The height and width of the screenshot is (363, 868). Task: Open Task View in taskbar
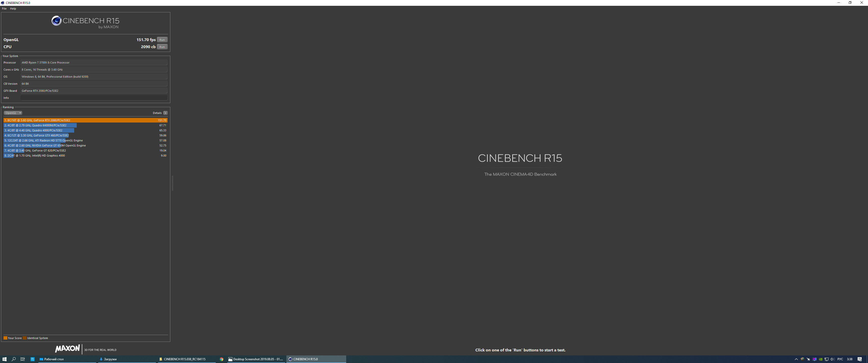22,359
